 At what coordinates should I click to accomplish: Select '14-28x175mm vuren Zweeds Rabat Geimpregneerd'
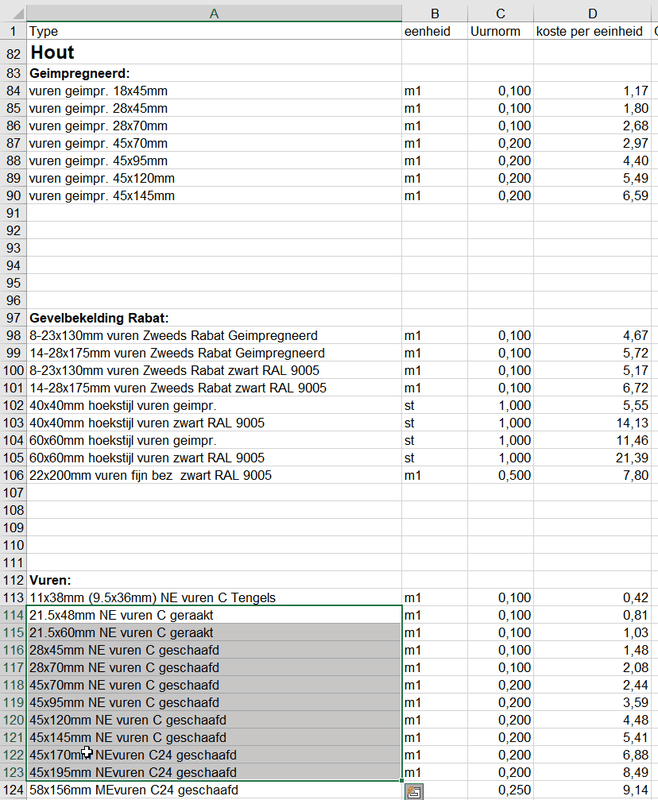(x=214, y=353)
